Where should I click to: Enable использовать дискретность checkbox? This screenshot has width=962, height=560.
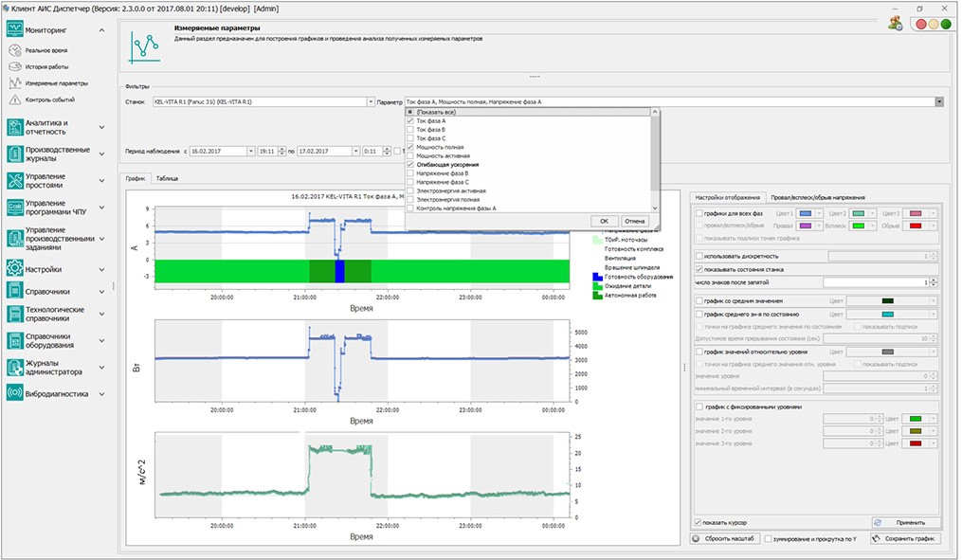(699, 256)
